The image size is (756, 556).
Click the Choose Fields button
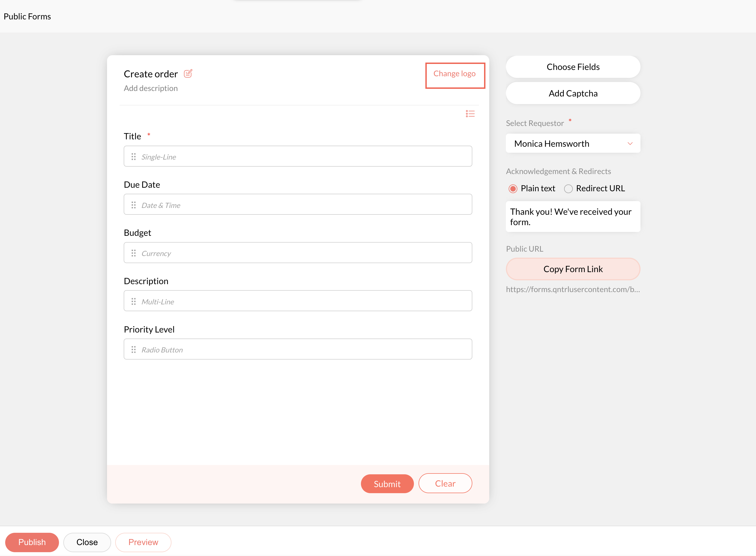tap(573, 67)
